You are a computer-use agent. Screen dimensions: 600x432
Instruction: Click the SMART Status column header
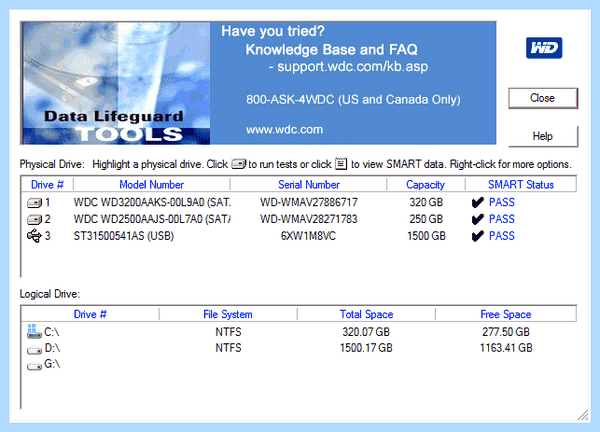521,184
